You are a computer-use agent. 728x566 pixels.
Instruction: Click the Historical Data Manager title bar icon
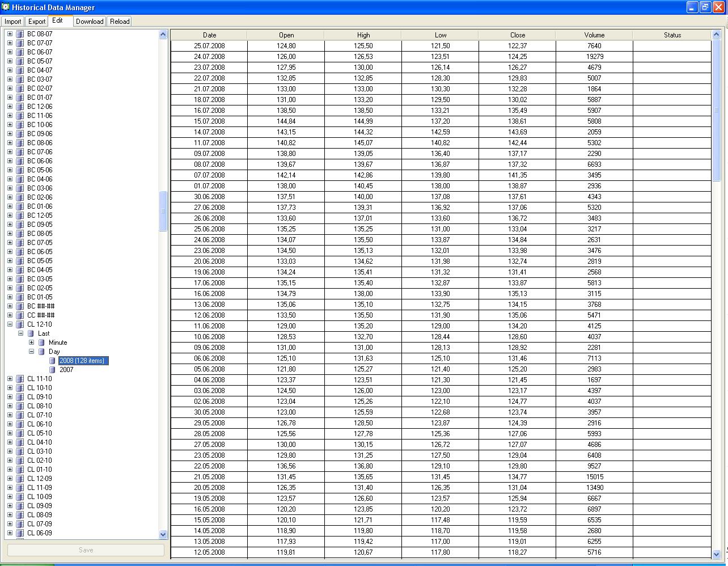6,7
